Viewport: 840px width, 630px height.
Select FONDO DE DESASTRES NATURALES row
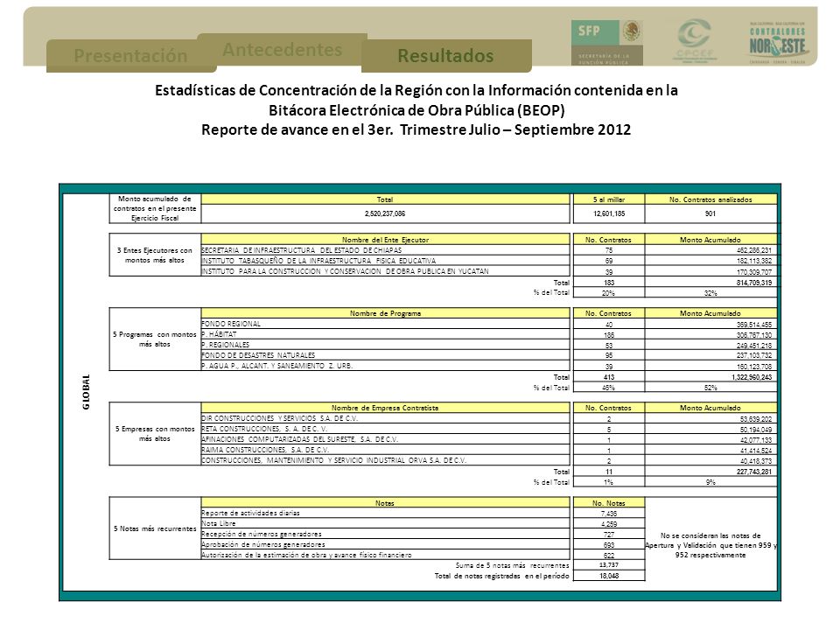coord(385,355)
